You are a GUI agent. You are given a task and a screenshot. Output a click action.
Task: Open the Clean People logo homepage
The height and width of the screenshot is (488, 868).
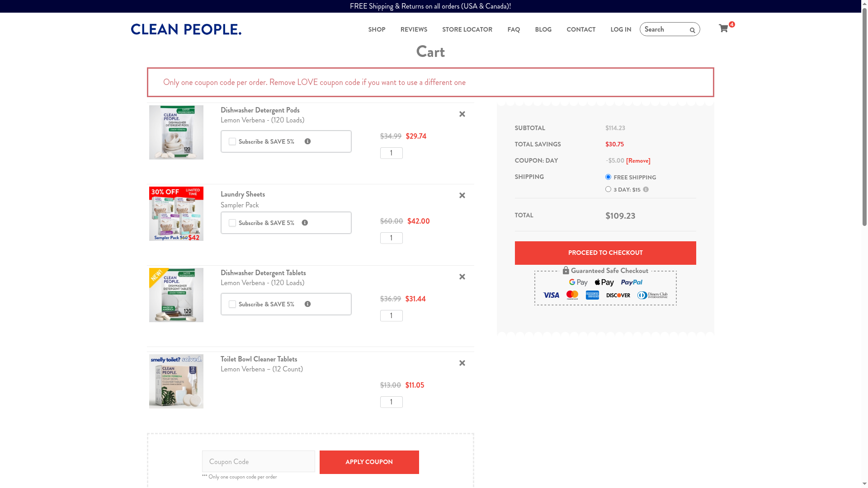[x=186, y=29]
